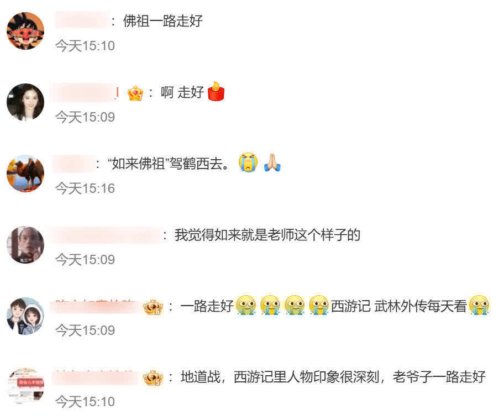The width and height of the screenshot is (504, 420).
Task: Click the tearful emoji after 每天看
Action: coord(479,305)
